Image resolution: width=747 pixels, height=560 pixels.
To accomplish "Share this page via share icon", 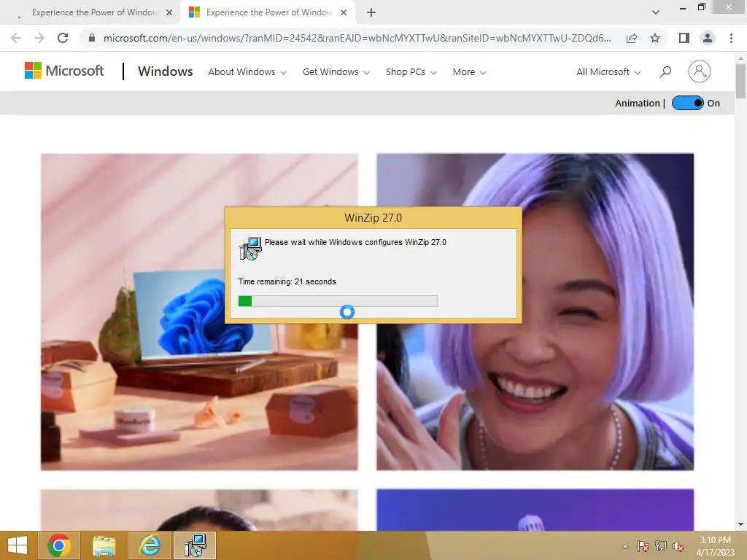I will (x=632, y=38).
